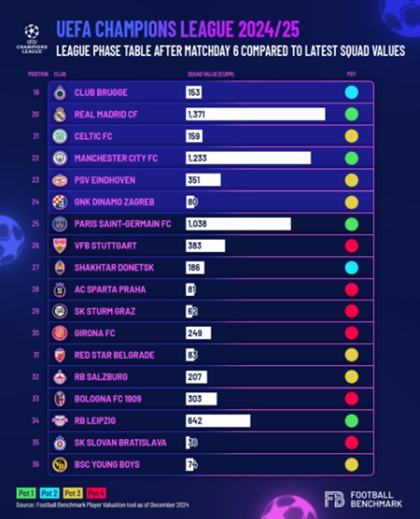Click the Pot 4 red legend label
This screenshot has width=420, height=519.
click(96, 493)
